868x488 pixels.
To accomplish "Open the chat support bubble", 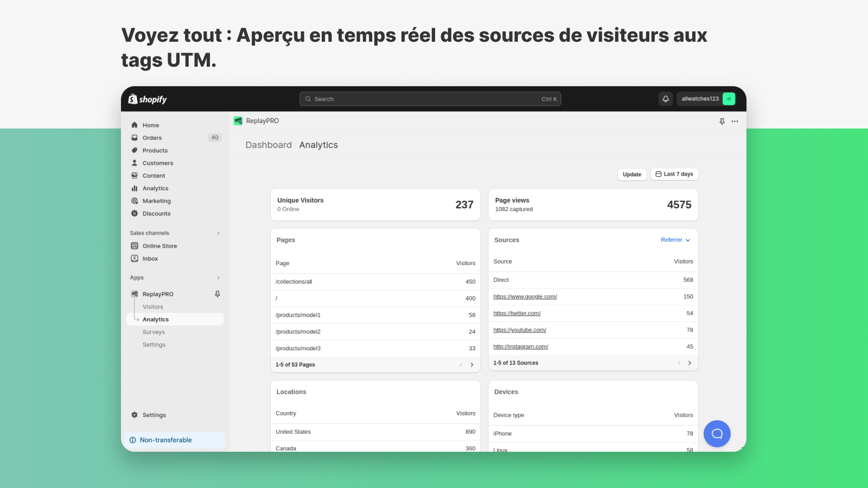I will tap(717, 434).
